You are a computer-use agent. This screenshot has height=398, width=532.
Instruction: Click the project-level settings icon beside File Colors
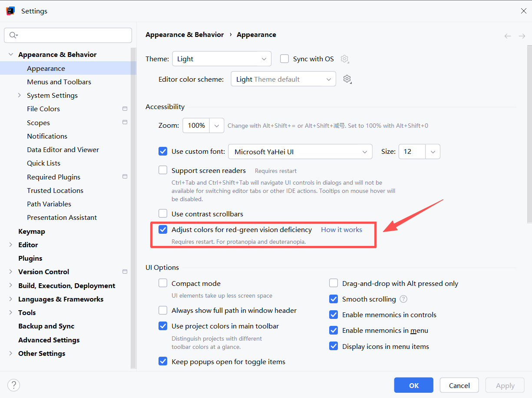(125, 108)
